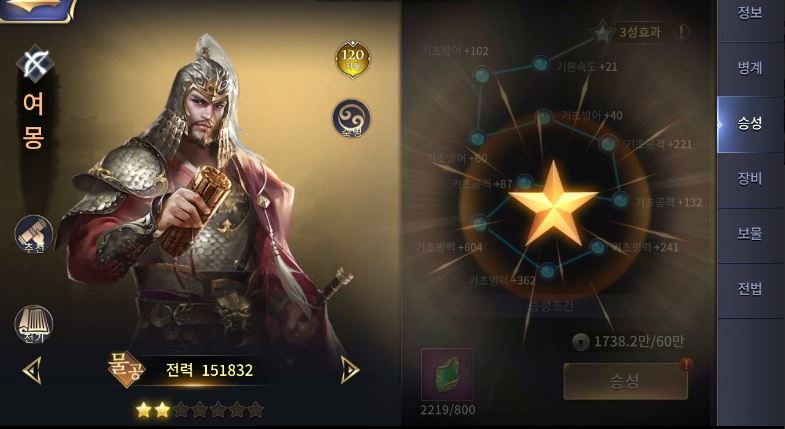Click the 물공 physical attack badge
Image resolution: width=785 pixels, height=429 pixels.
pyautogui.click(x=127, y=369)
